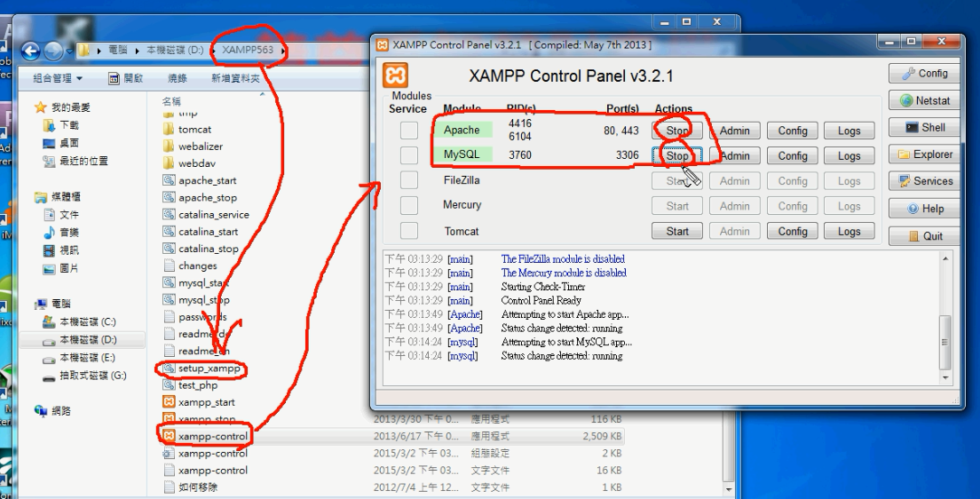Select 抽取式磁碟 (G:) in sidebar
Image resolution: width=980 pixels, height=499 pixels.
(83, 376)
